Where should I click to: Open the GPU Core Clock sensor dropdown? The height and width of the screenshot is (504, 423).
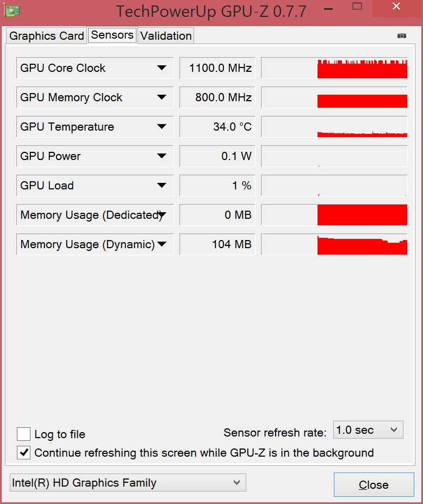(x=161, y=68)
